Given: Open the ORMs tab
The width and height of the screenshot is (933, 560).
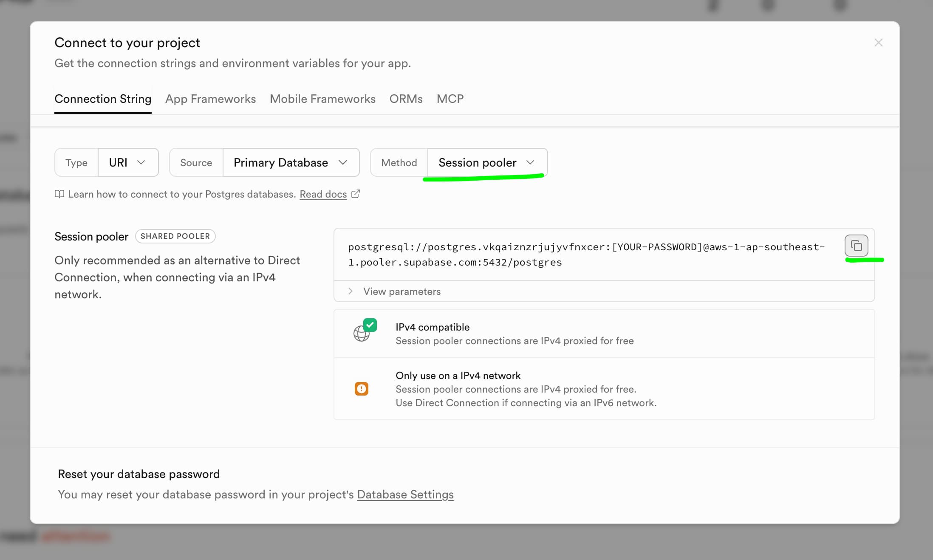Looking at the screenshot, I should 406,99.
